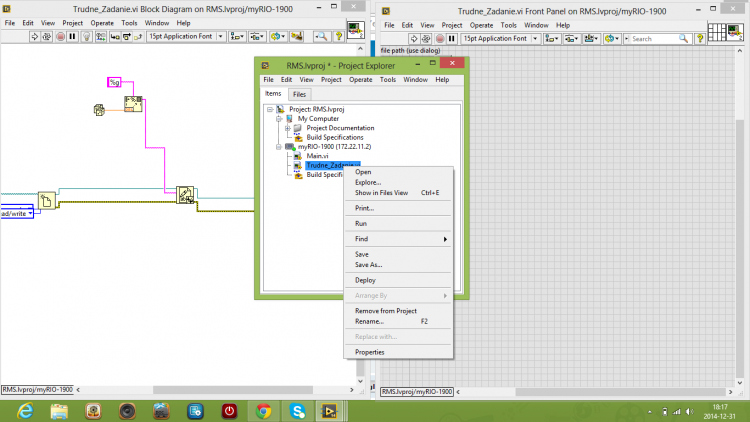Click the Step Out debugging icon

138,36
